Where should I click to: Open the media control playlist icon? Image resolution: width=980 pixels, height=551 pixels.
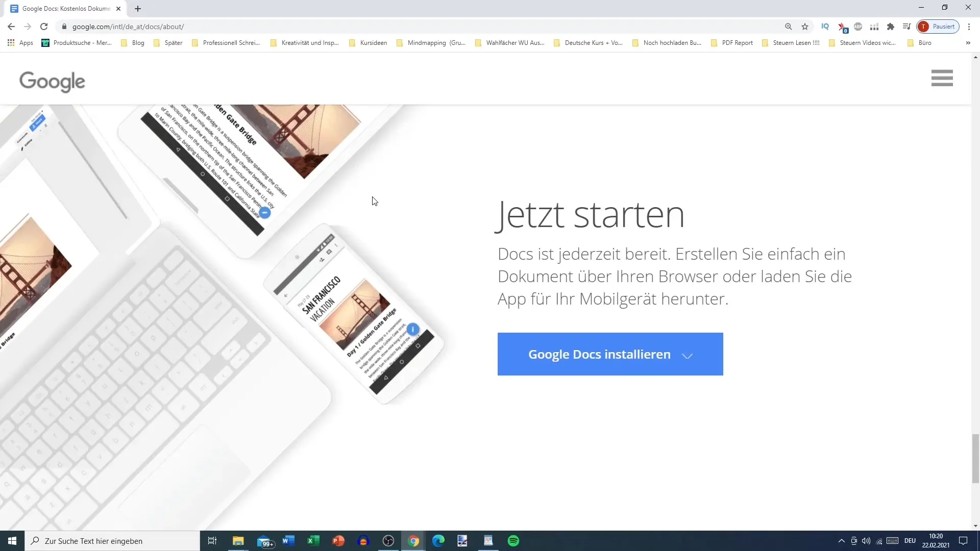point(906,27)
